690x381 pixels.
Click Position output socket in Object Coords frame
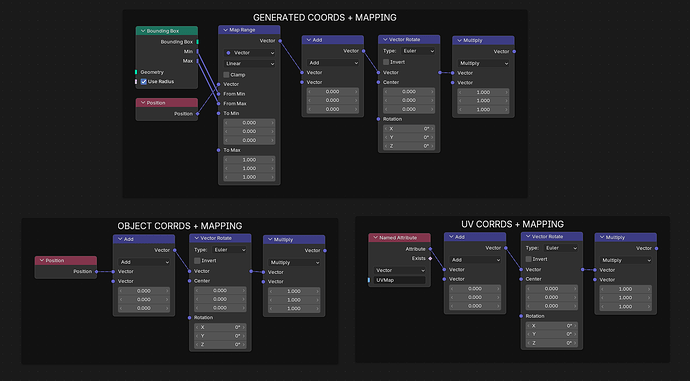click(97, 271)
